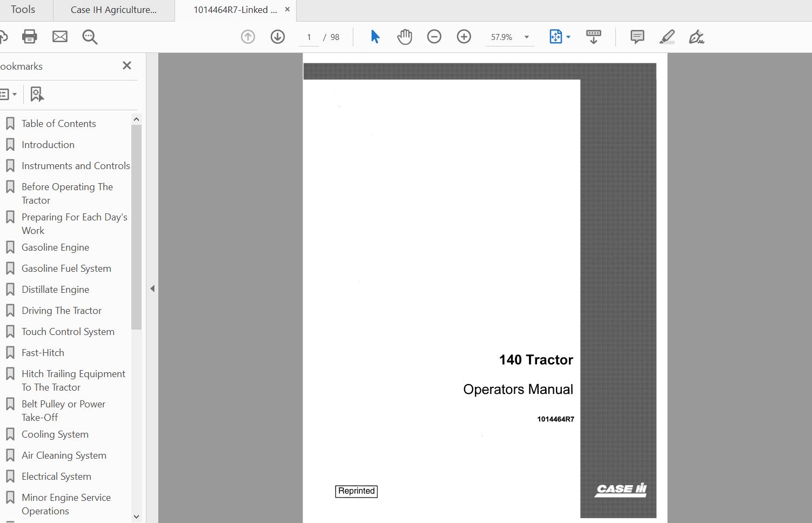
Task: Select the 1014464R7-Linked document tab
Action: [x=236, y=10]
